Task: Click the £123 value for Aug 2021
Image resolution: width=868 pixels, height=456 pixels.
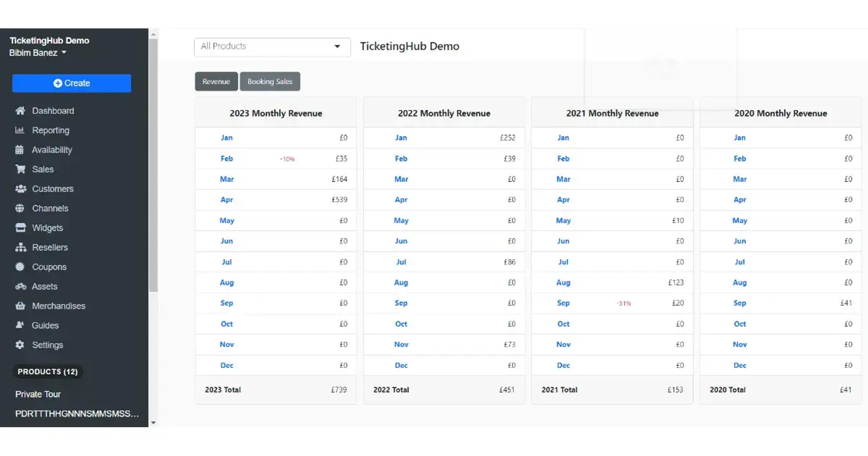Action: (676, 283)
